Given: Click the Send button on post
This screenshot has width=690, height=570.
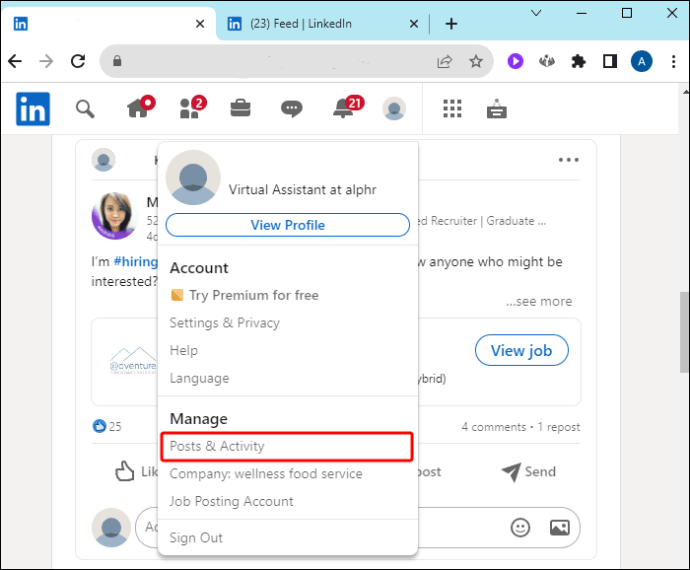Looking at the screenshot, I should (x=529, y=472).
